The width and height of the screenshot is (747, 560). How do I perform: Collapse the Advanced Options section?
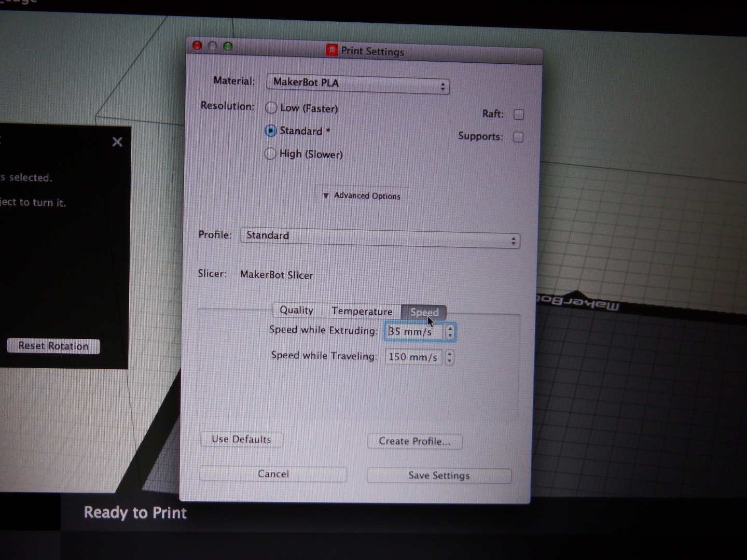coord(362,195)
